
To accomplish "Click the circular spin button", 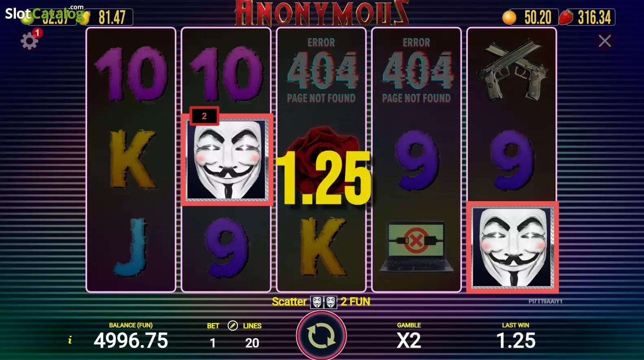I will click(x=321, y=336).
